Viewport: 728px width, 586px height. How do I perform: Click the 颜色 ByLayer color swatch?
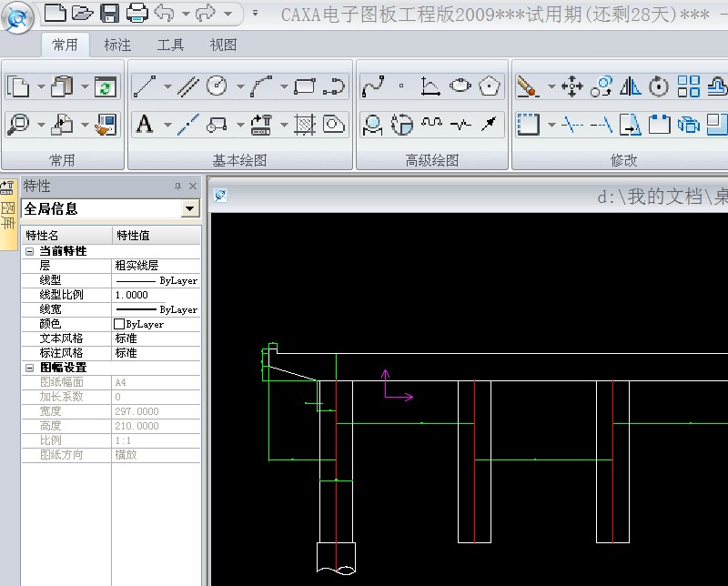(x=119, y=324)
